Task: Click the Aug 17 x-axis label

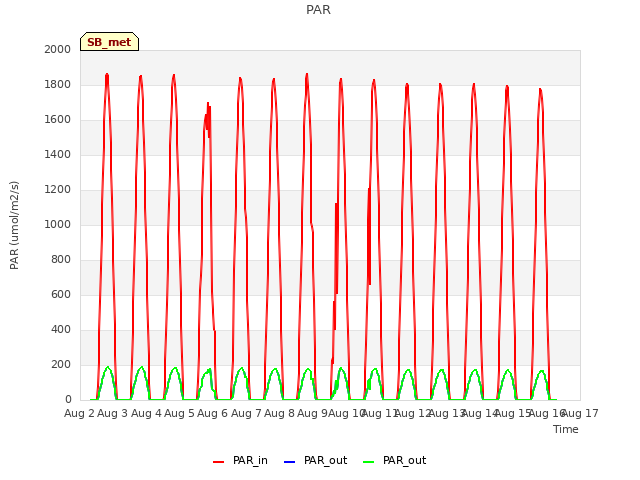Action: click(580, 413)
